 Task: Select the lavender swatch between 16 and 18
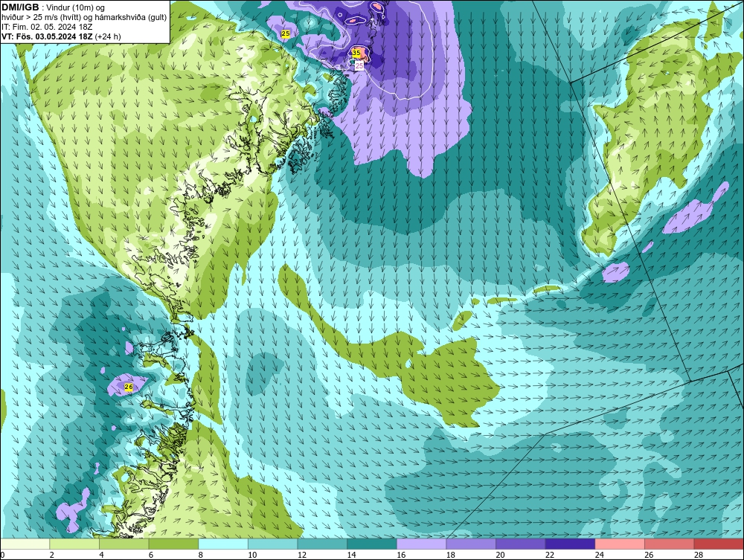coord(421,544)
